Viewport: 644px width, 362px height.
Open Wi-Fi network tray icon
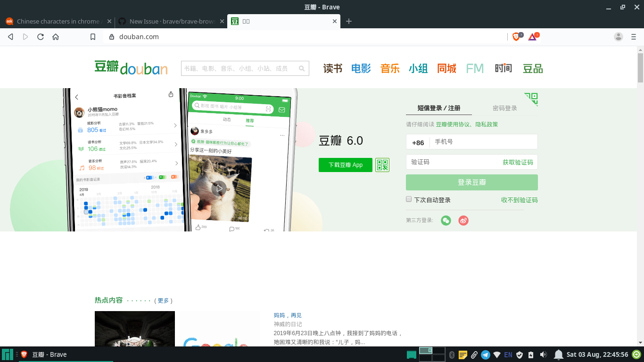click(497, 354)
